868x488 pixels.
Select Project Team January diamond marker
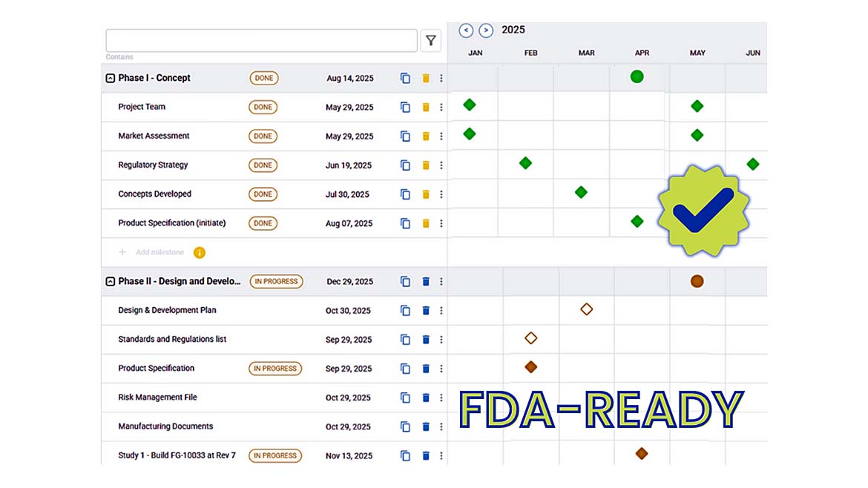coord(470,105)
